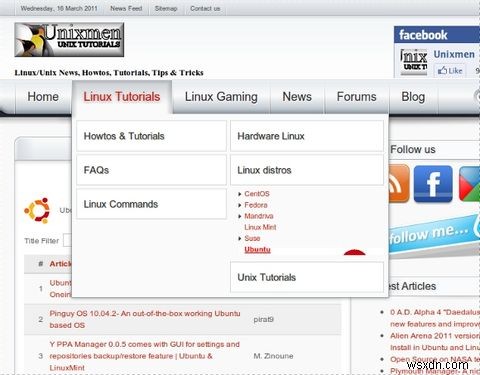Open Alien Arena 2011 article link

(x=435, y=341)
